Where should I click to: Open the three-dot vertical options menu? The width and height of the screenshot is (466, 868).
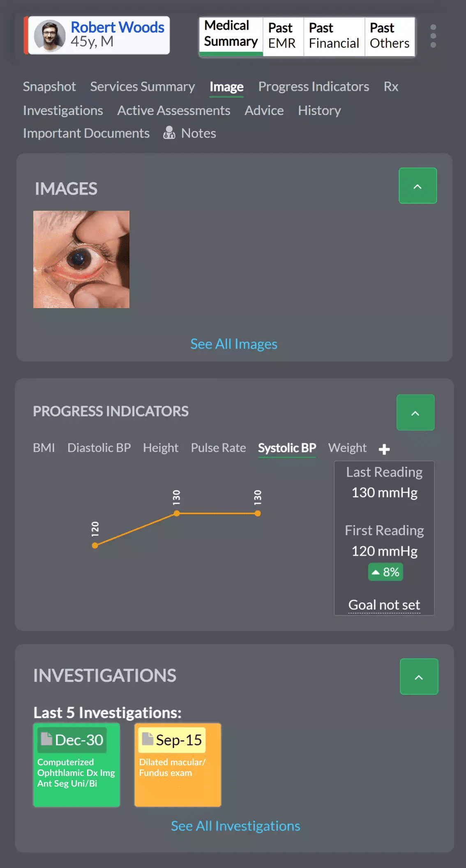click(x=433, y=36)
